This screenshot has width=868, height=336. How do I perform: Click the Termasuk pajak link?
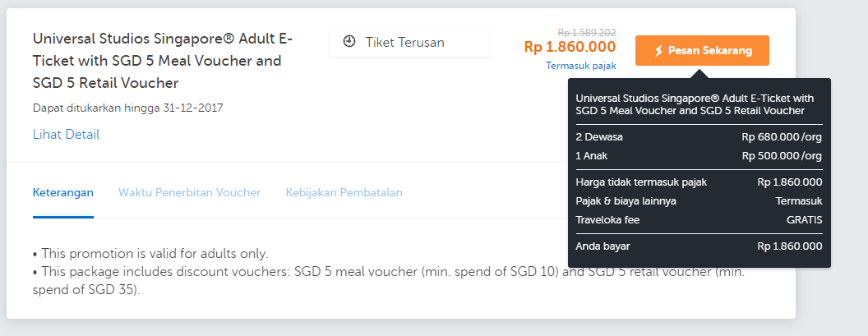(x=580, y=66)
